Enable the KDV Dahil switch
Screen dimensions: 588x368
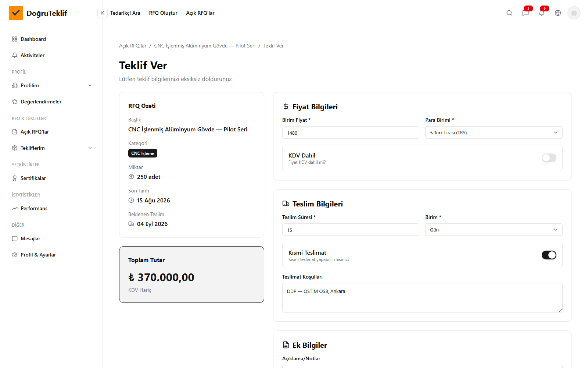tap(549, 158)
